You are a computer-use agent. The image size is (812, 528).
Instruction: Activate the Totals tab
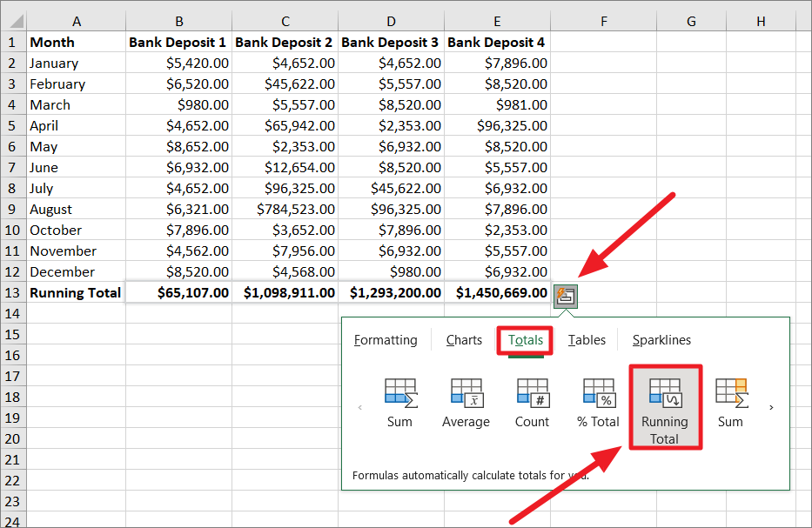(x=524, y=340)
